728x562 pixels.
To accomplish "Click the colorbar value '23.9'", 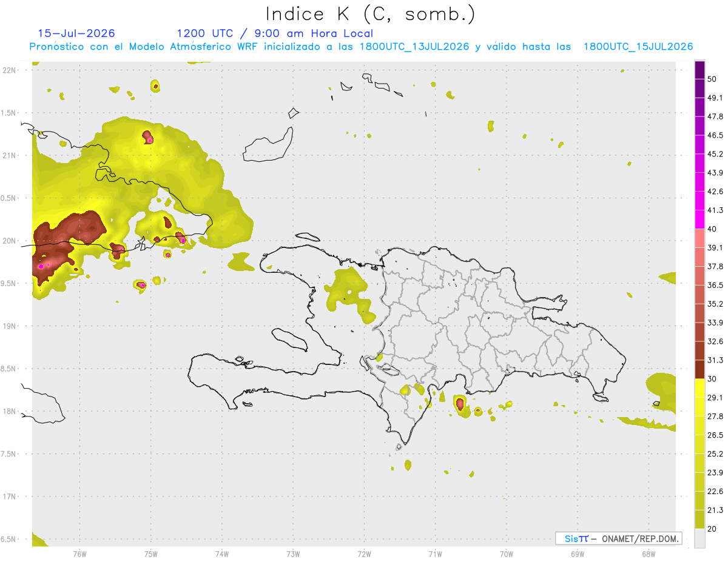I will click(715, 472).
